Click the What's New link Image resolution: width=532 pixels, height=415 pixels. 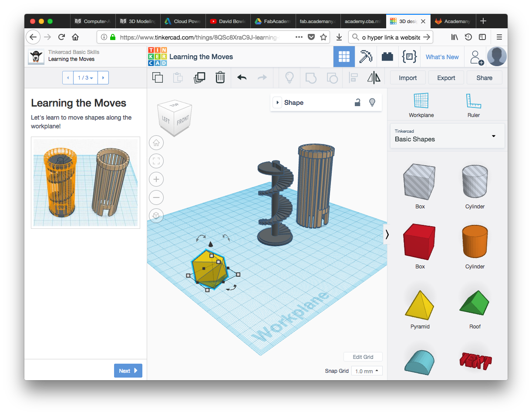point(442,57)
